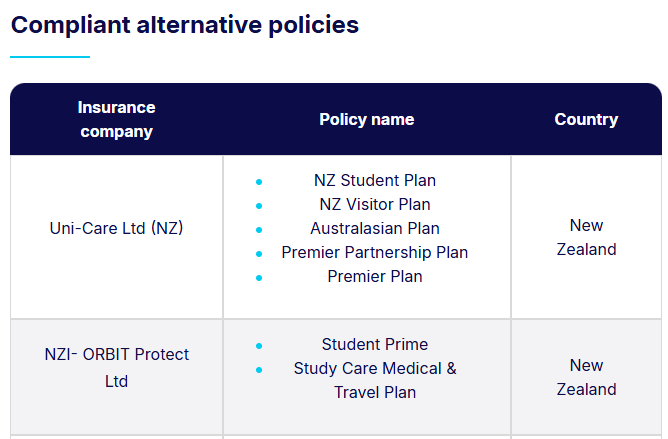Click the 'Country' column header
668x439 pixels.
pos(586,119)
